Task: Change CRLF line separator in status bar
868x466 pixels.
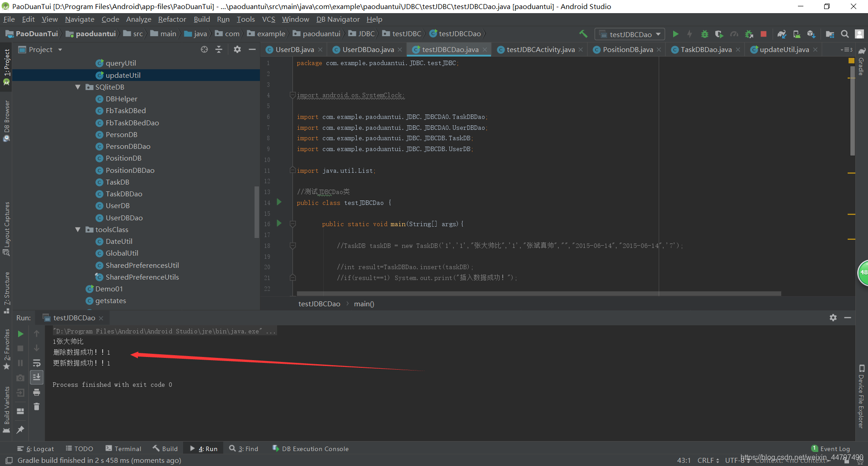Action: [x=708, y=460]
